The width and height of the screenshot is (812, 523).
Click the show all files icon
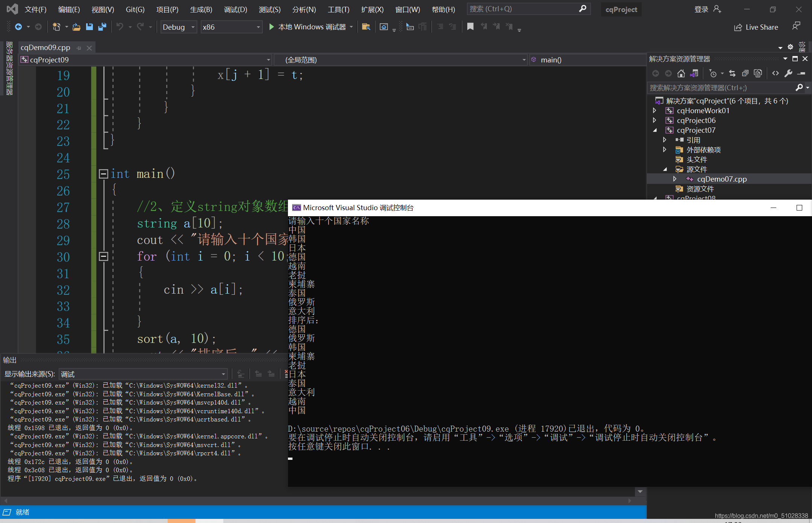tap(758, 73)
